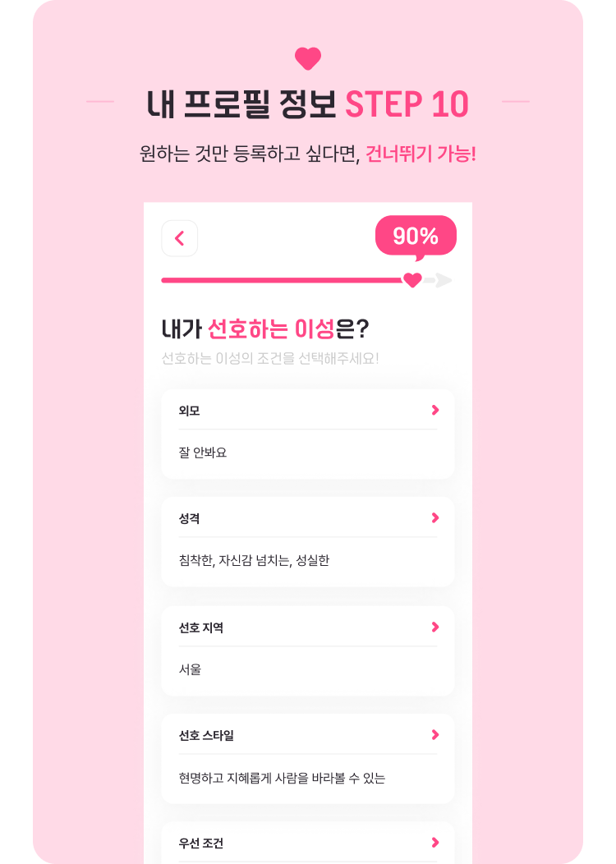Click the 선호 스타일 heading

206,735
